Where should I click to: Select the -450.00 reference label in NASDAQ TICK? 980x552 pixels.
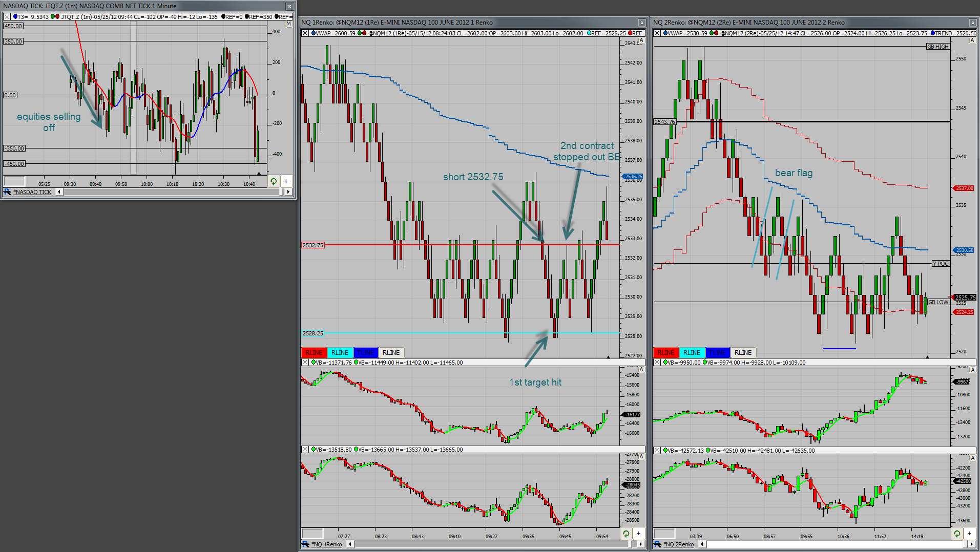click(x=14, y=164)
